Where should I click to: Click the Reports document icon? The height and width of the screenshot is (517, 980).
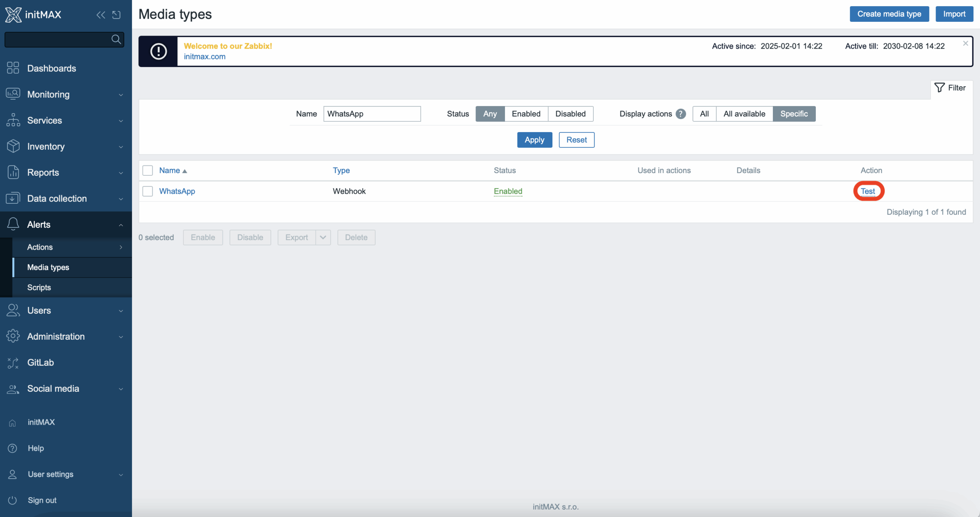pyautogui.click(x=13, y=172)
